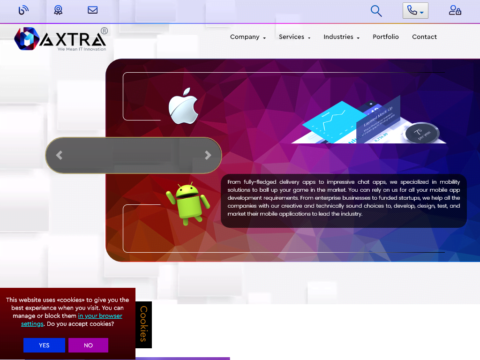Expand the phone contact dropdown

(x=415, y=11)
